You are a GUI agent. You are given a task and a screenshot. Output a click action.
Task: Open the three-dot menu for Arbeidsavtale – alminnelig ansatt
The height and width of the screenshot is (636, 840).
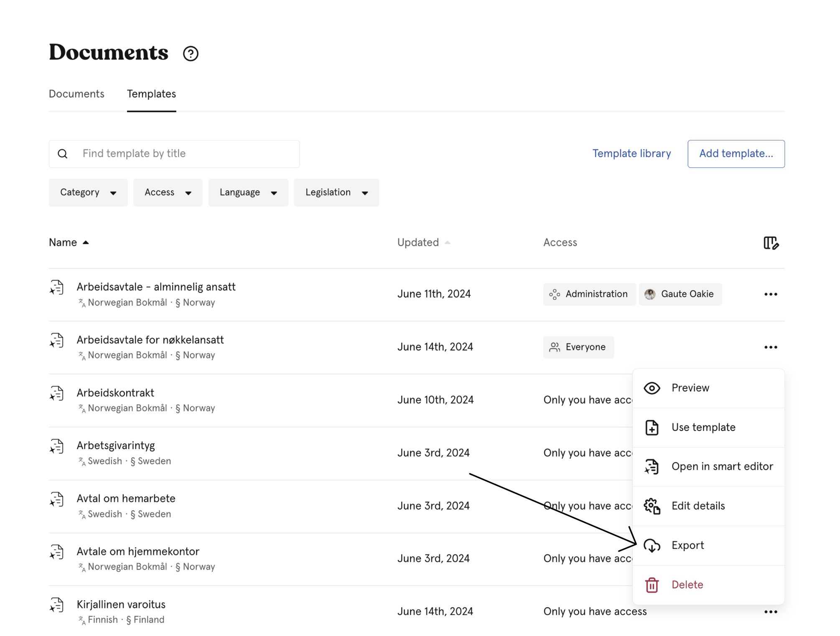(x=771, y=294)
